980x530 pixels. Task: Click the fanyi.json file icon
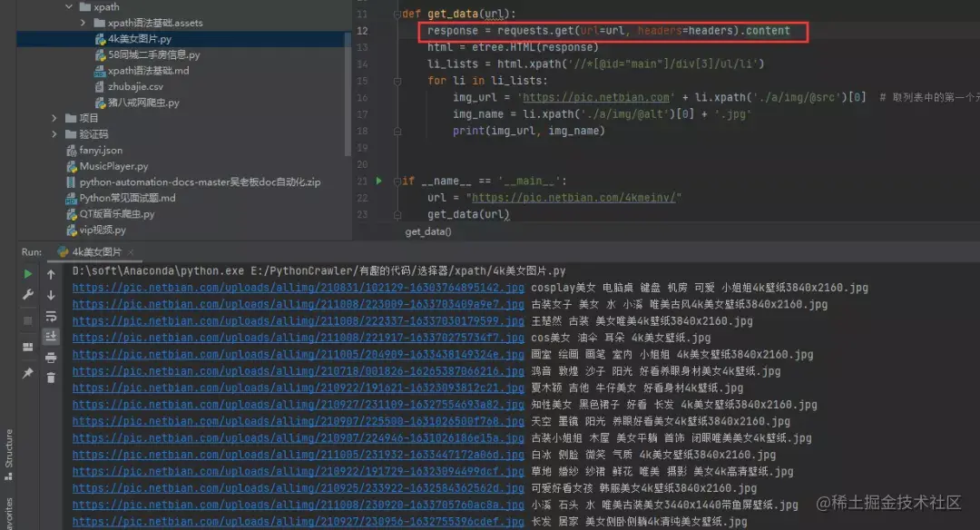click(72, 150)
